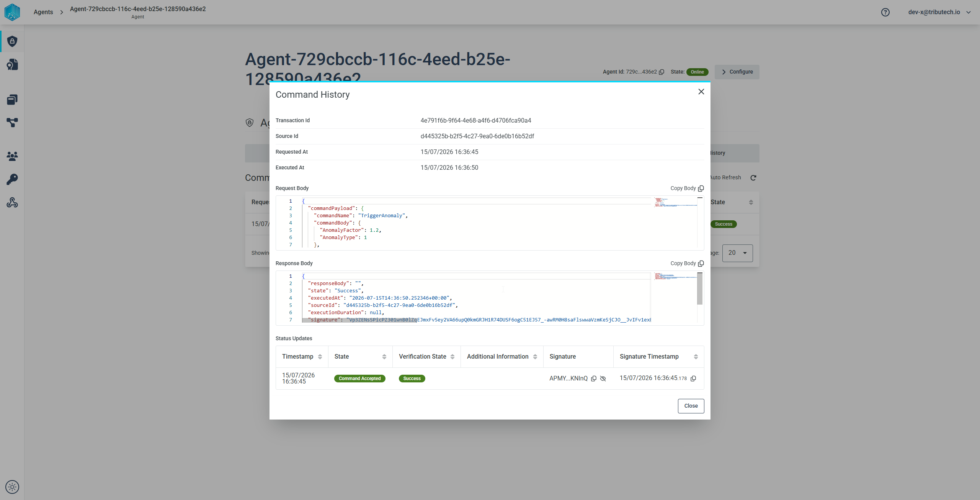Open the stacked cards sidebar icon
Image resolution: width=980 pixels, height=500 pixels.
coord(12,100)
